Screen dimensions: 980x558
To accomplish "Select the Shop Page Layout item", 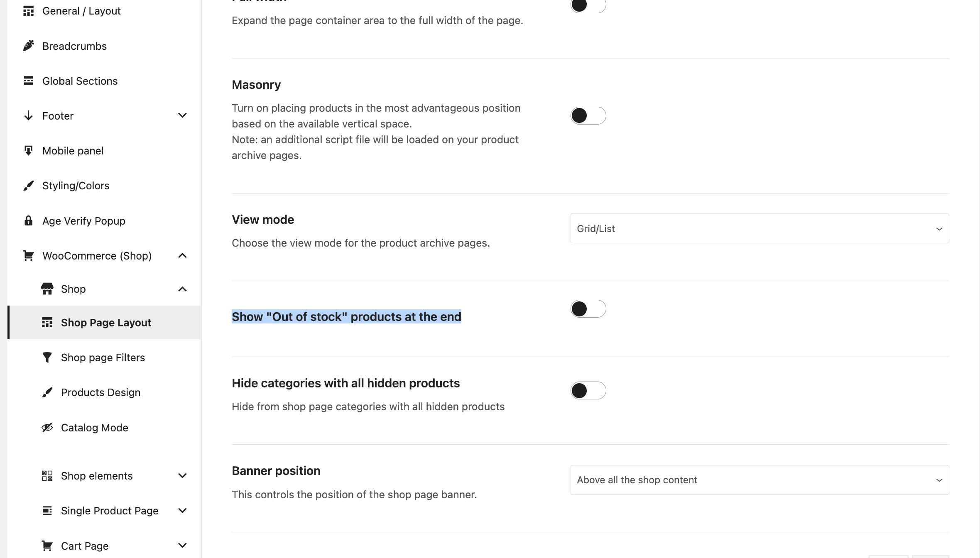I will [106, 323].
